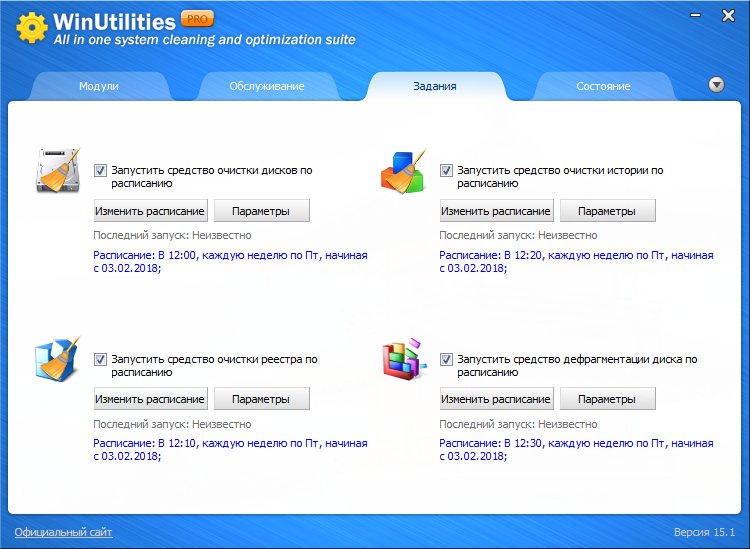Toggle scheduled disk defragmentation checkbox
The width and height of the screenshot is (750, 549).
[446, 359]
